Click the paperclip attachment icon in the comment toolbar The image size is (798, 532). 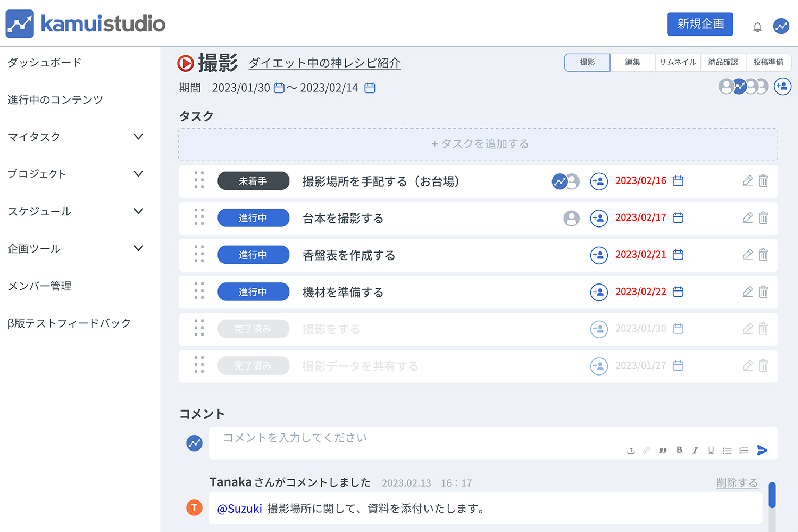[646, 450]
